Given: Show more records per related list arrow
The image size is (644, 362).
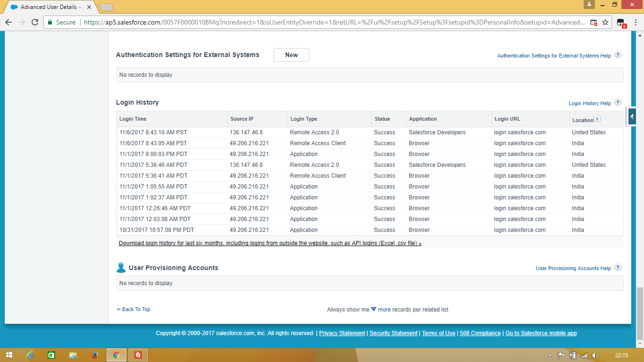Looking at the screenshot, I should click(x=373, y=309).
